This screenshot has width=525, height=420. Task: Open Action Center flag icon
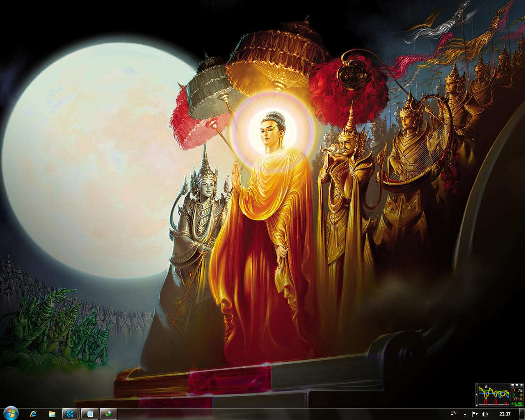click(x=475, y=414)
